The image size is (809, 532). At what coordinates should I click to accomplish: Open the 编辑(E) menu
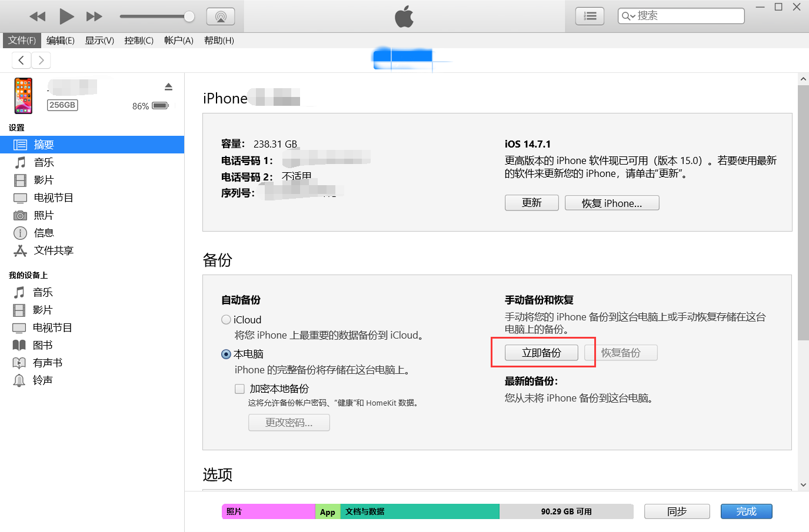coord(61,40)
